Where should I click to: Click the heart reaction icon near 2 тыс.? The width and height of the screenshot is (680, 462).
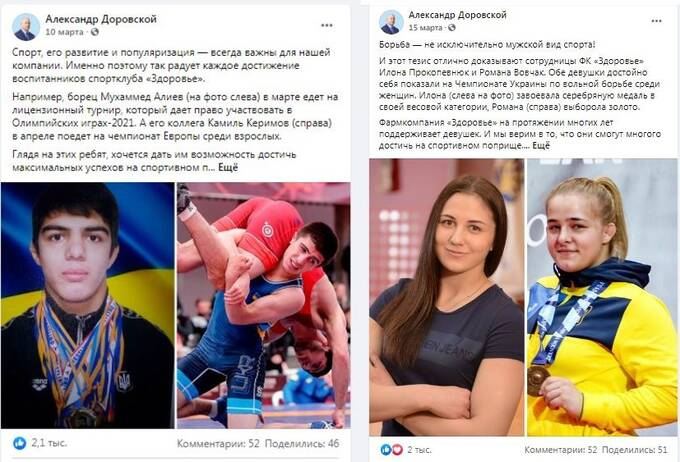tap(397, 450)
